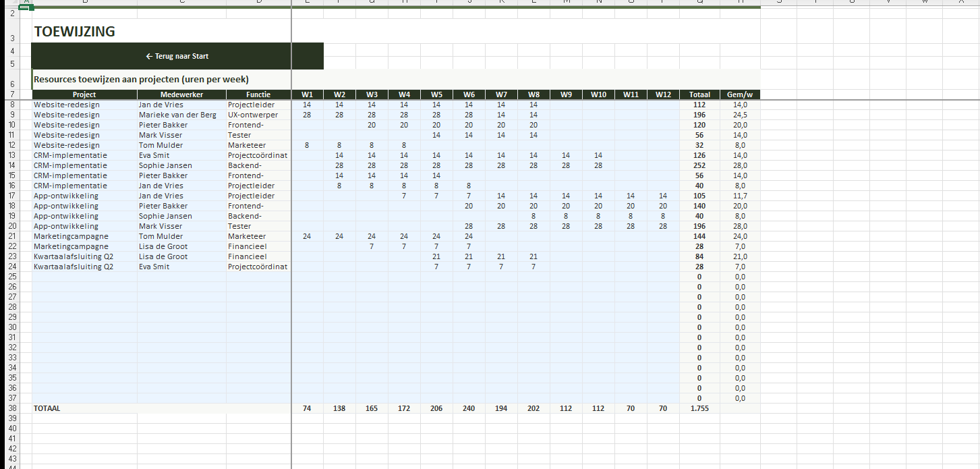Select the TOTAAL label cell
The height and width of the screenshot is (469, 980).
47,408
